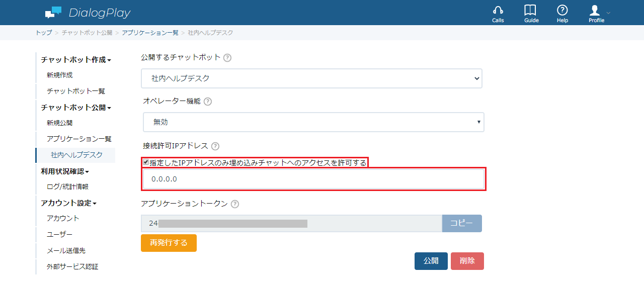Click the blue 公開 button
Image resolution: width=644 pixels, height=284 pixels.
[431, 261]
